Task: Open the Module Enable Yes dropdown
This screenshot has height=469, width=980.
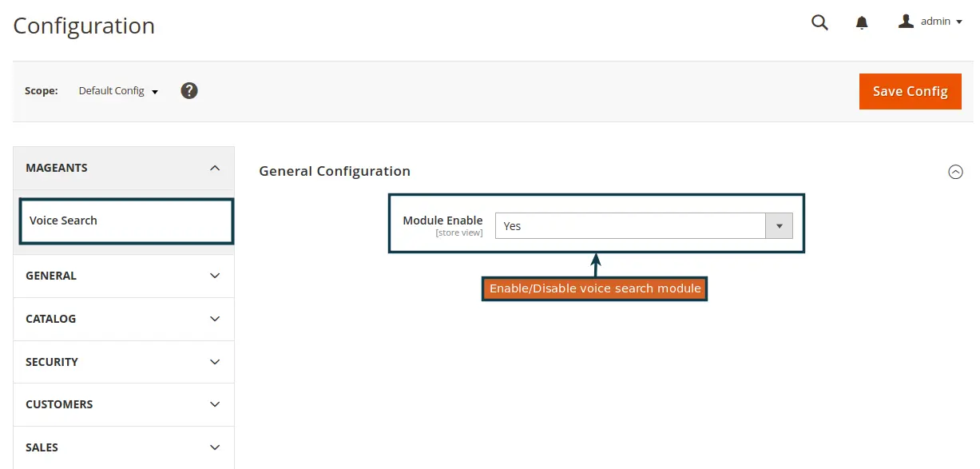Action: (644, 226)
